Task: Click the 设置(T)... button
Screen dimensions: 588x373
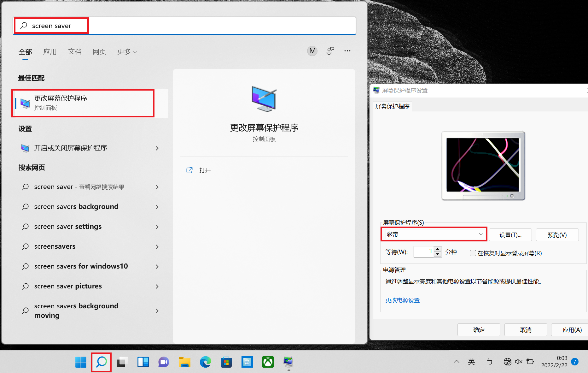Action: [x=510, y=235]
